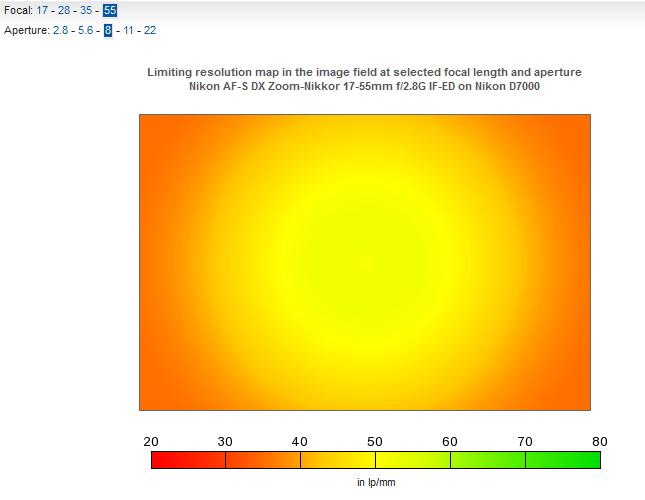
Task: Click the legend value '20'
Action: [151, 442]
